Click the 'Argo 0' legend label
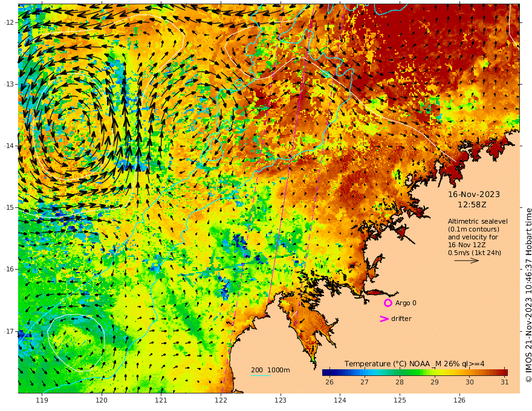 pyautogui.click(x=406, y=303)
